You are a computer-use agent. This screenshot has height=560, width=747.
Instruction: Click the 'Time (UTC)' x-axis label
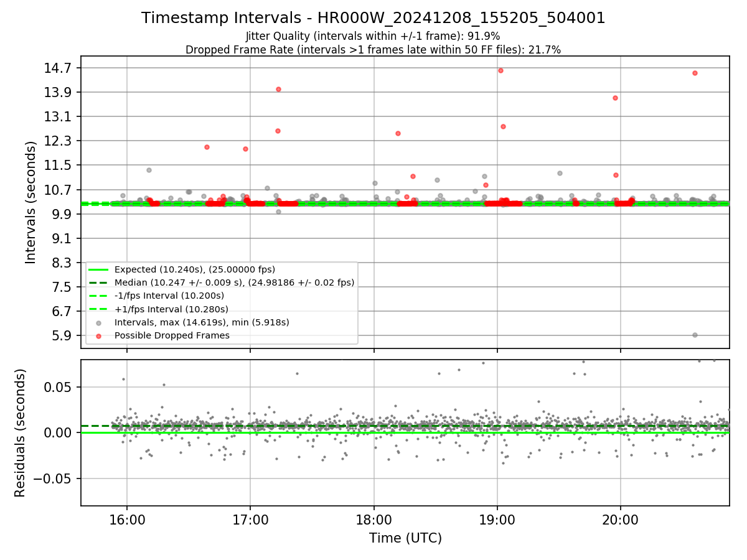tap(405, 538)
